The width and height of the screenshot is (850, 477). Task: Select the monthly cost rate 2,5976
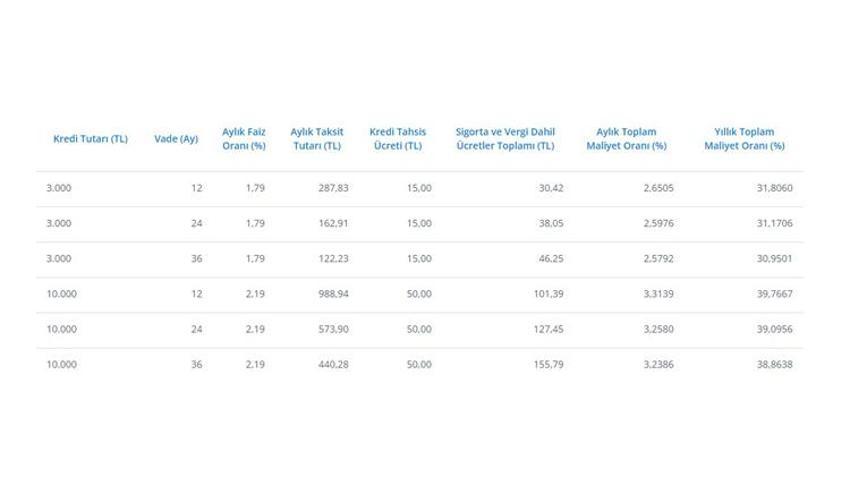[x=659, y=223]
